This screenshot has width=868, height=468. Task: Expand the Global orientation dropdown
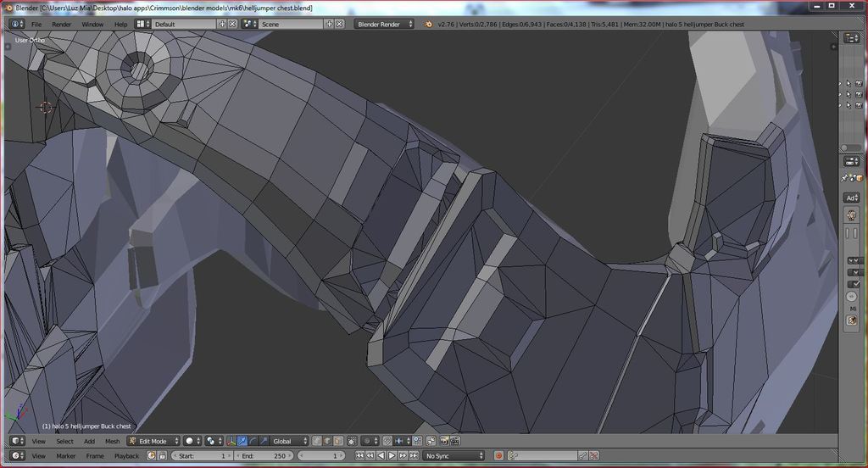click(x=289, y=441)
